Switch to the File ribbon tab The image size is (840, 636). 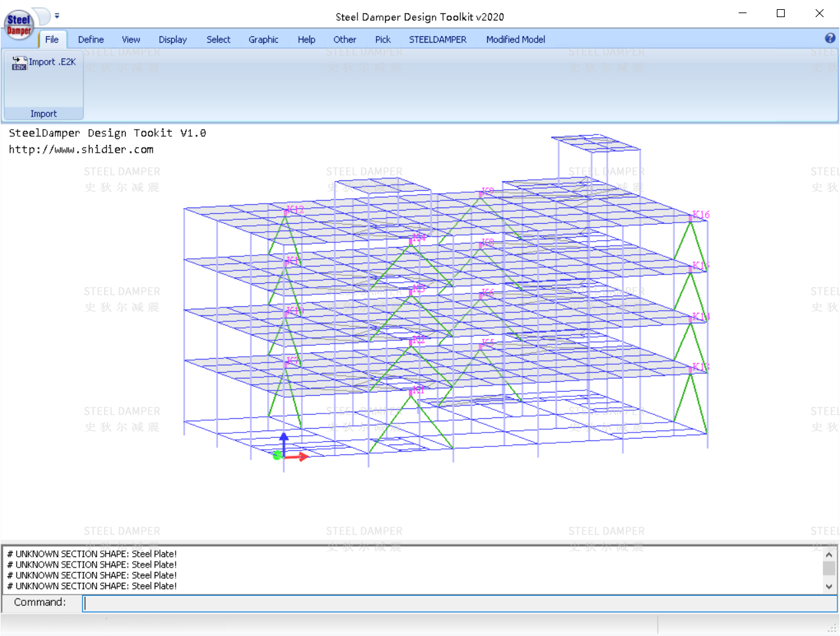pos(52,40)
